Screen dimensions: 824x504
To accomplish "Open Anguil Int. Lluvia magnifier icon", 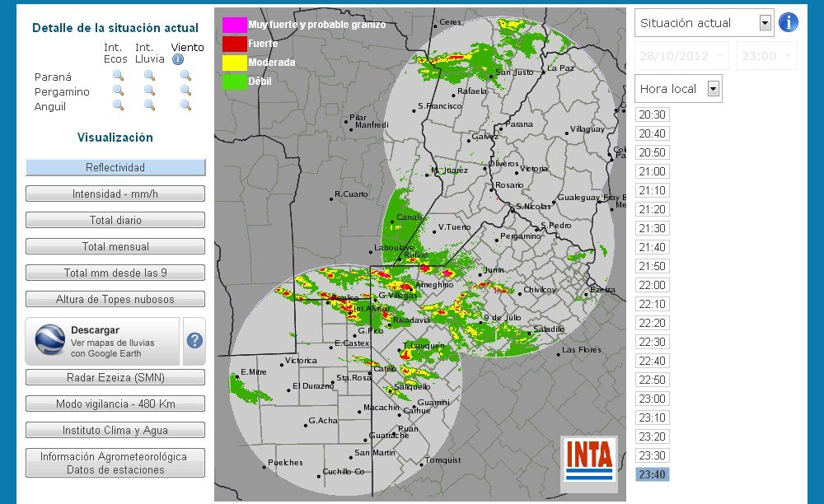I will click(x=149, y=105).
